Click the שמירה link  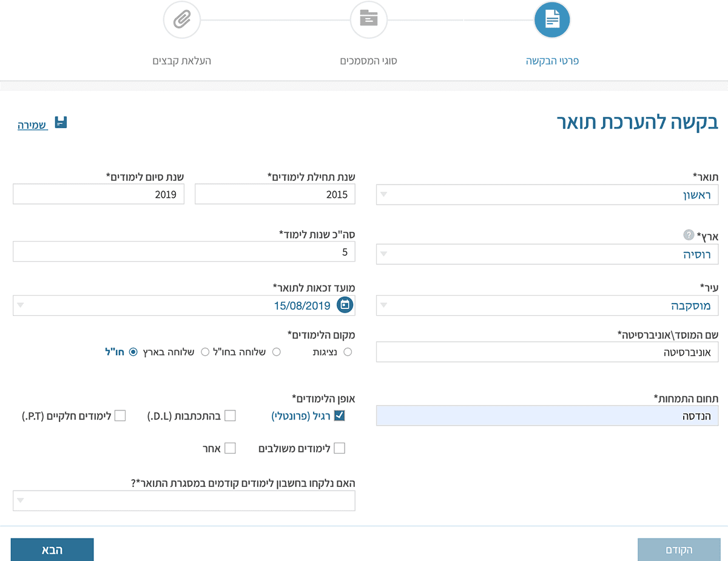32,126
